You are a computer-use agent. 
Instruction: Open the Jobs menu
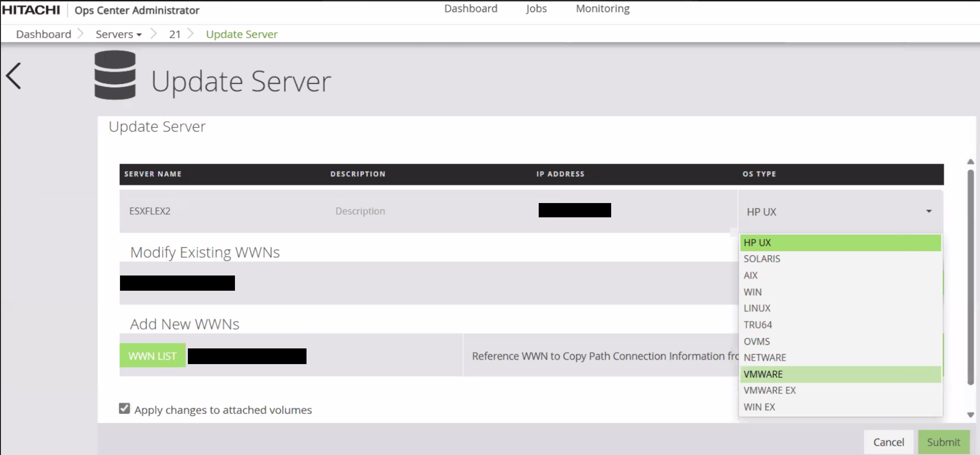coord(536,9)
